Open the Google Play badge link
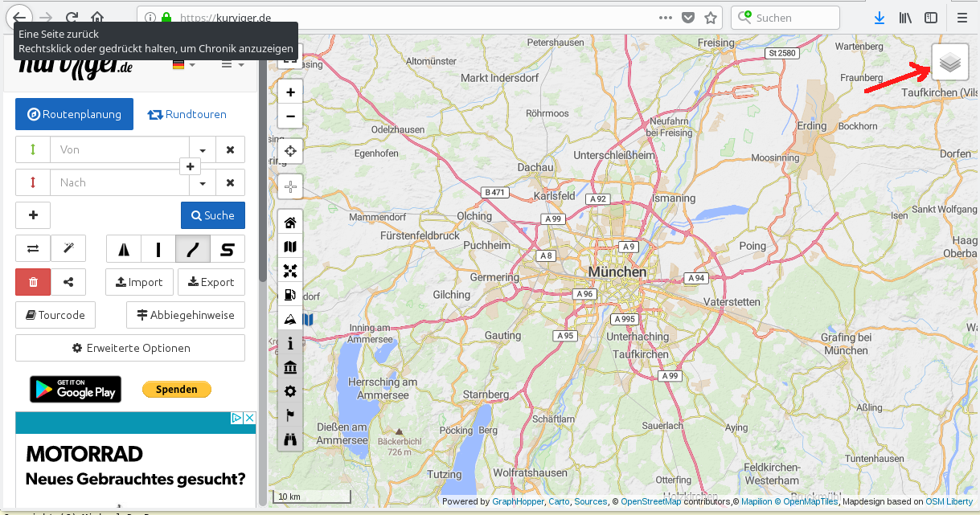Viewport: 980px width, 515px height. click(76, 389)
